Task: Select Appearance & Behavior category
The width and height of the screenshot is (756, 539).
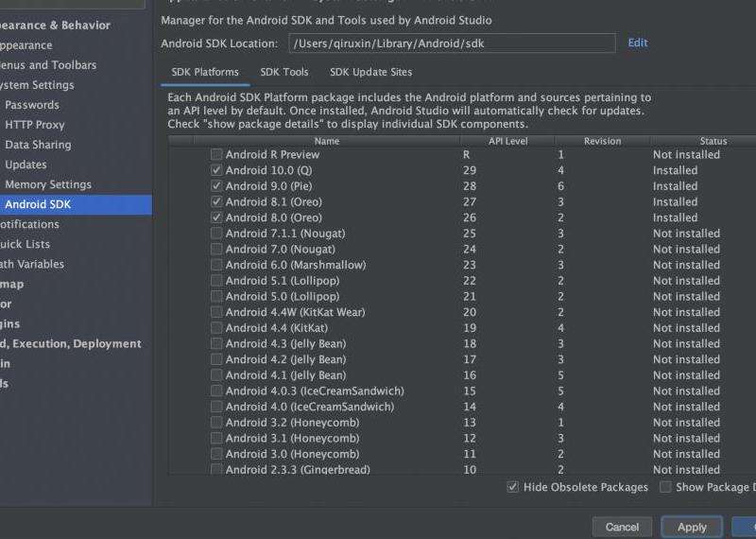Action: (x=56, y=26)
